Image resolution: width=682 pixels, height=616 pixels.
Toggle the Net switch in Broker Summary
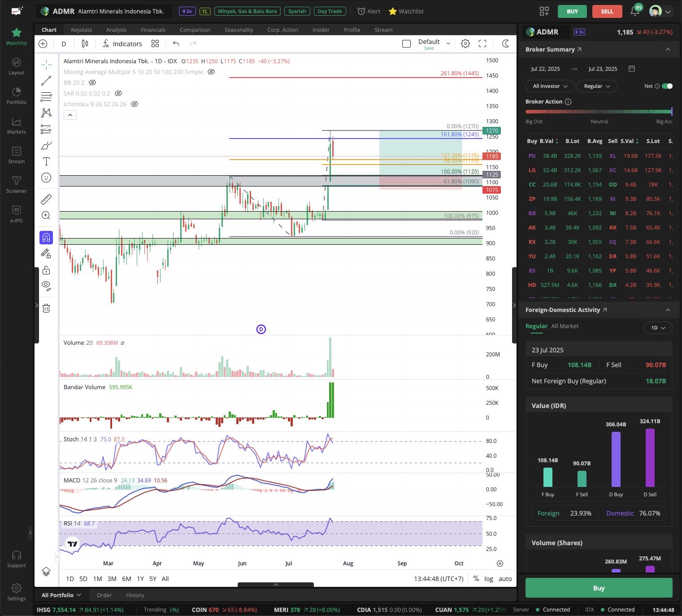tap(667, 86)
